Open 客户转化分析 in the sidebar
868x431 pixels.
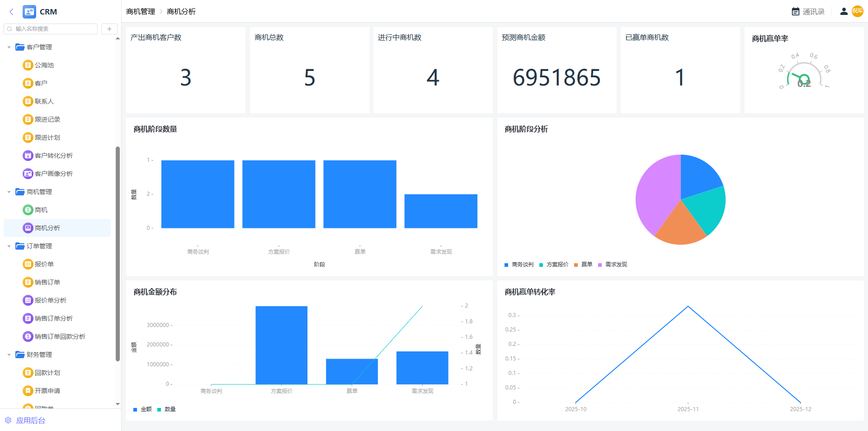pos(53,156)
